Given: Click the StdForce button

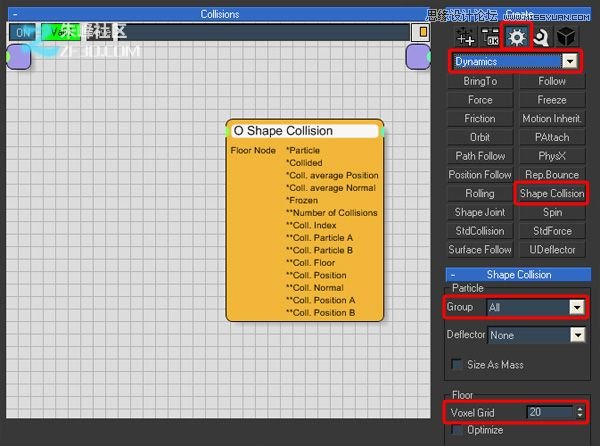Looking at the screenshot, I should click(x=552, y=231).
